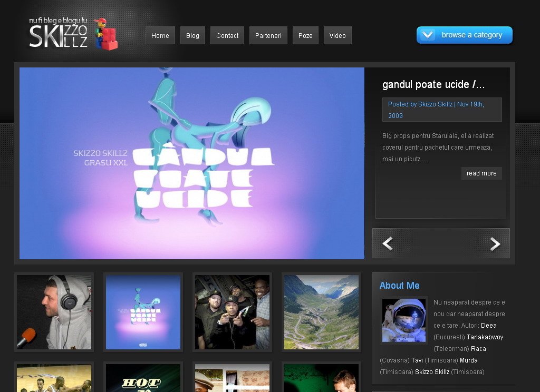540x392 pixels.
Task: Click the 'Big props pentru Staruiala' excerpt text
Action: tap(438, 148)
